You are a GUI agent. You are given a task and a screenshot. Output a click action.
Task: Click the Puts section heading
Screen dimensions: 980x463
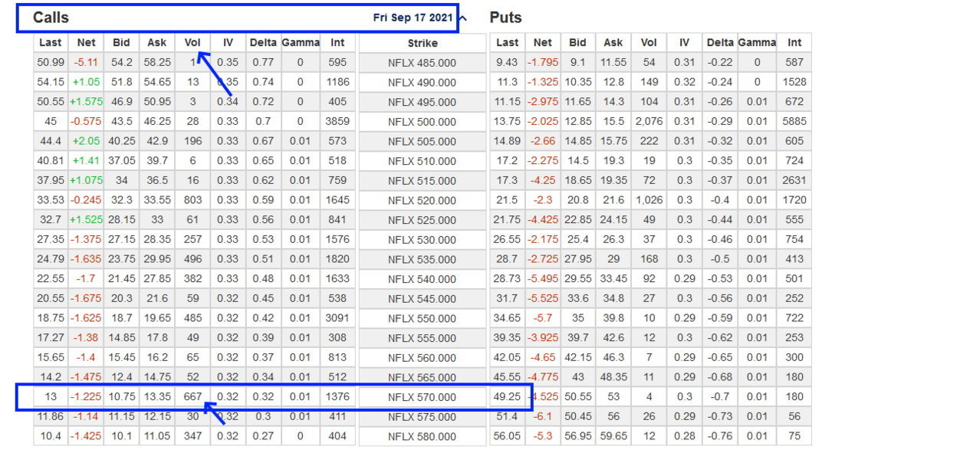pyautogui.click(x=505, y=18)
